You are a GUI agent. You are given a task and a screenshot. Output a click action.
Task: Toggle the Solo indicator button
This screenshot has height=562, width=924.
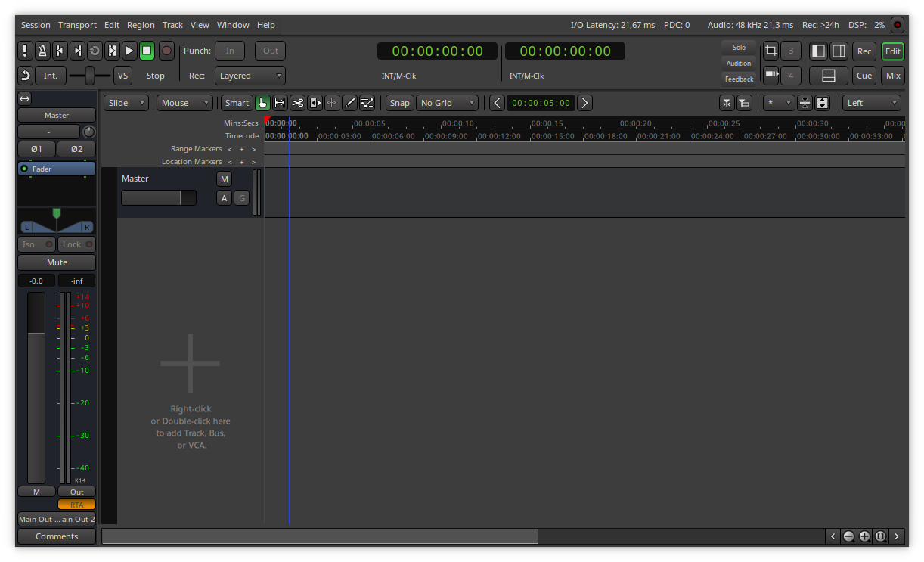coord(739,47)
